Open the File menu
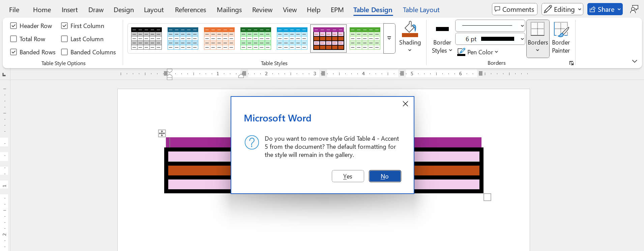This screenshot has height=251, width=644. [14, 10]
